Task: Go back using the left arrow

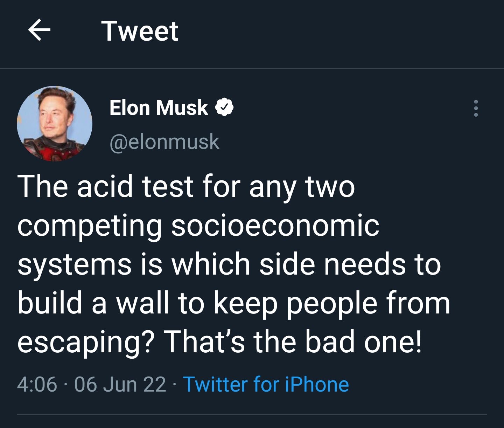Action: pyautogui.click(x=39, y=30)
